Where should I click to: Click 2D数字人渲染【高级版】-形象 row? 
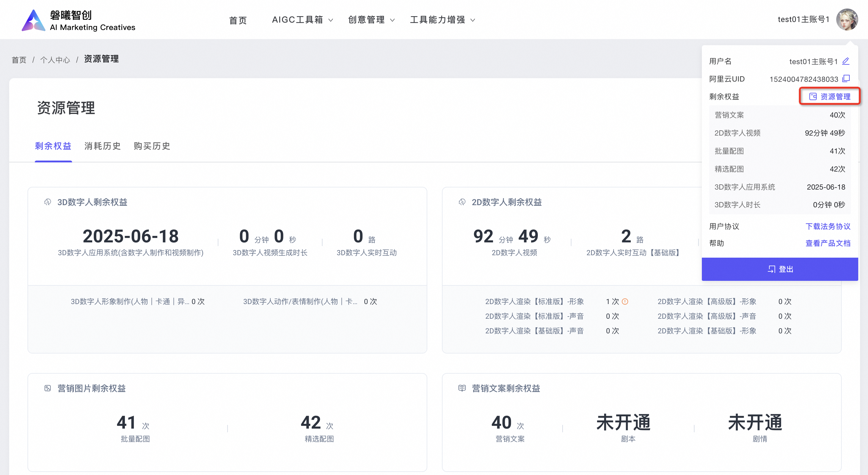(724, 302)
